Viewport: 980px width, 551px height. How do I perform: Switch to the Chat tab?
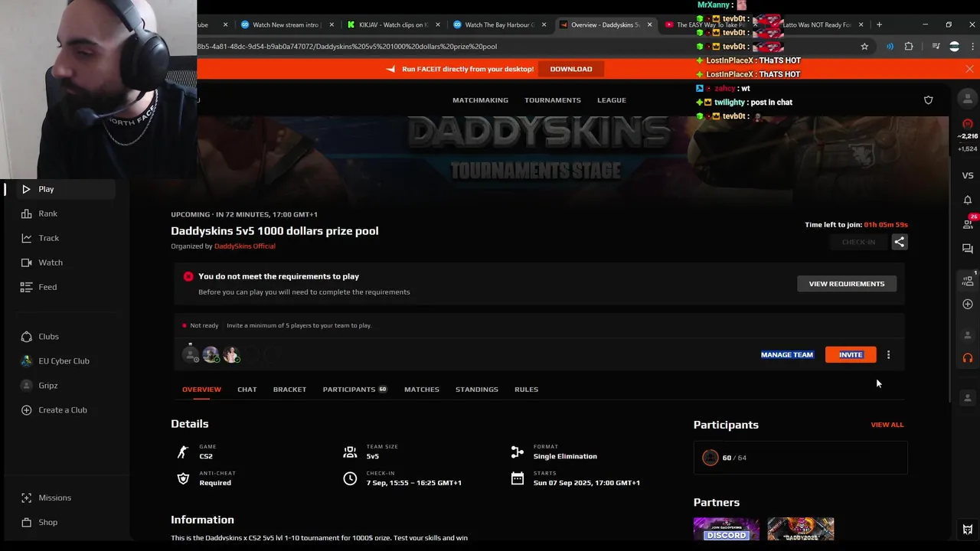(x=247, y=390)
